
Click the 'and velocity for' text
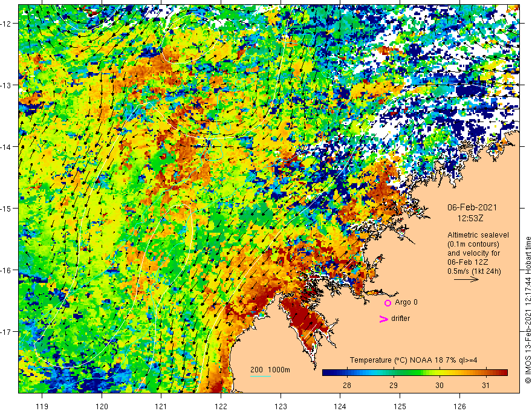(473, 253)
